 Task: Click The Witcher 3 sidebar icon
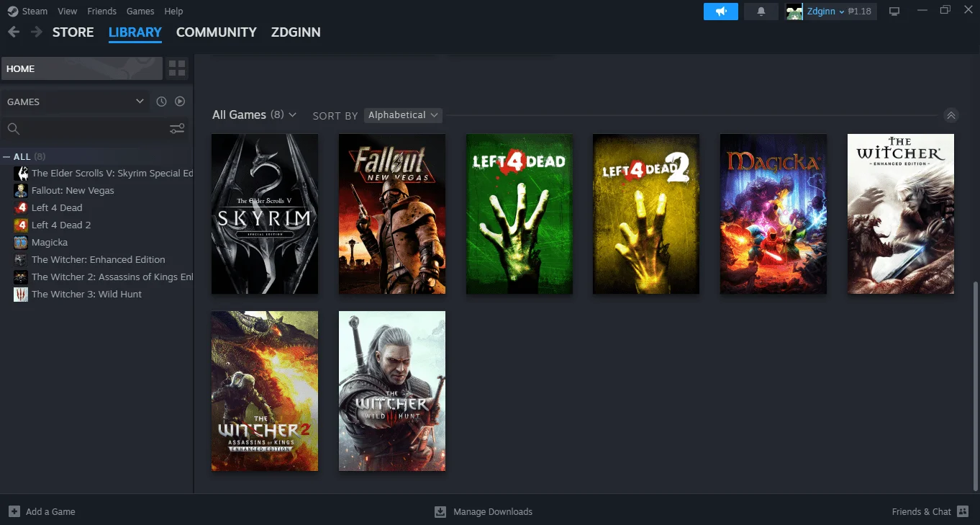pos(21,295)
